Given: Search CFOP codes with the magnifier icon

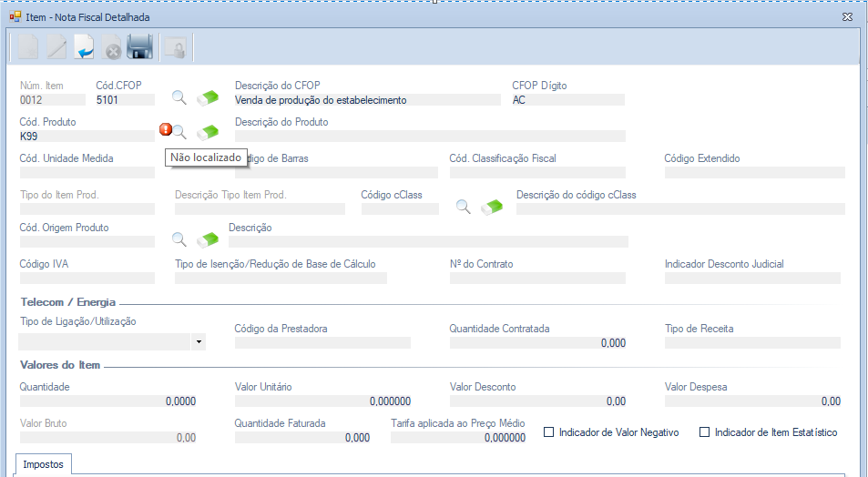Looking at the screenshot, I should click(179, 97).
